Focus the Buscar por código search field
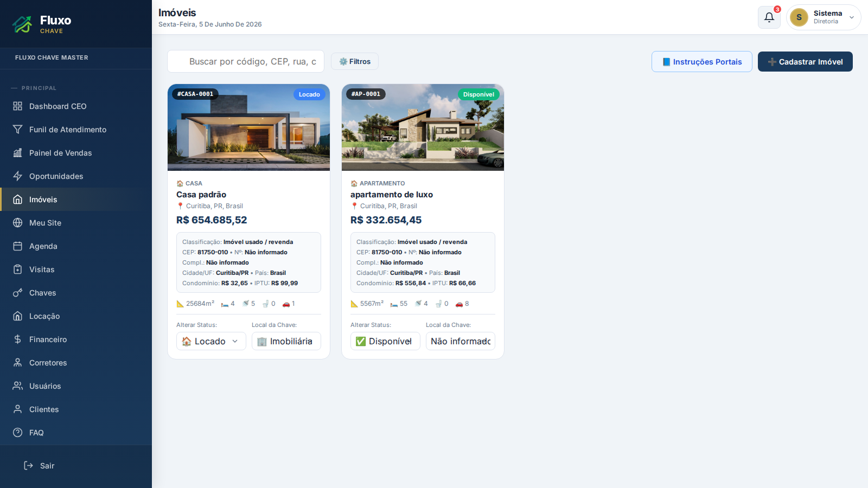 pyautogui.click(x=246, y=61)
